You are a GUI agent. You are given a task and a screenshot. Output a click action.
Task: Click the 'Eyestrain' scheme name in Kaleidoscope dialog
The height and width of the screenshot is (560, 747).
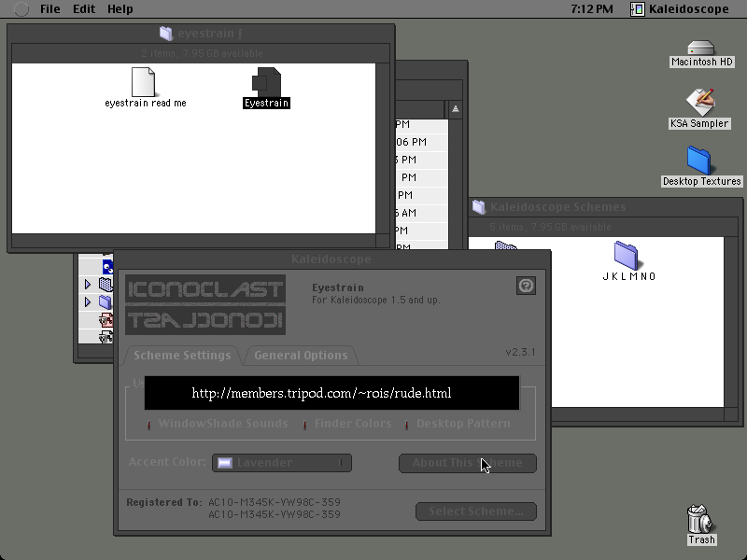[338, 287]
